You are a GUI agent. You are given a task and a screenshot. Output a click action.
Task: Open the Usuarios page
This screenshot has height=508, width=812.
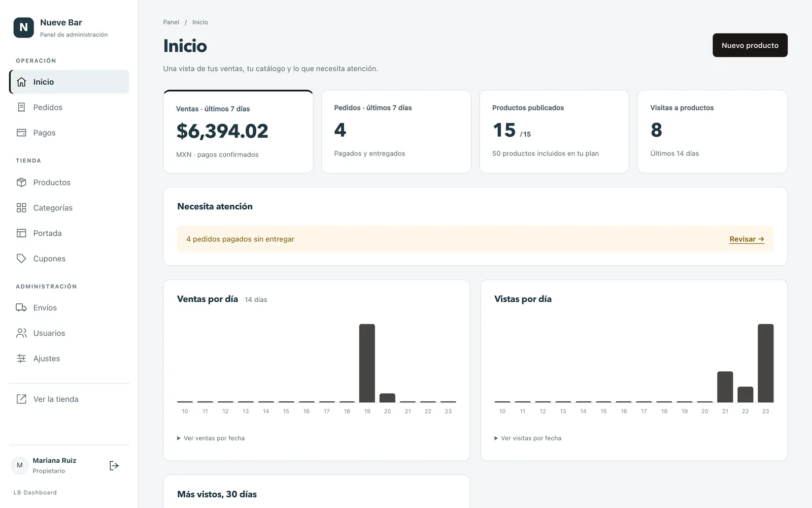pos(69,333)
